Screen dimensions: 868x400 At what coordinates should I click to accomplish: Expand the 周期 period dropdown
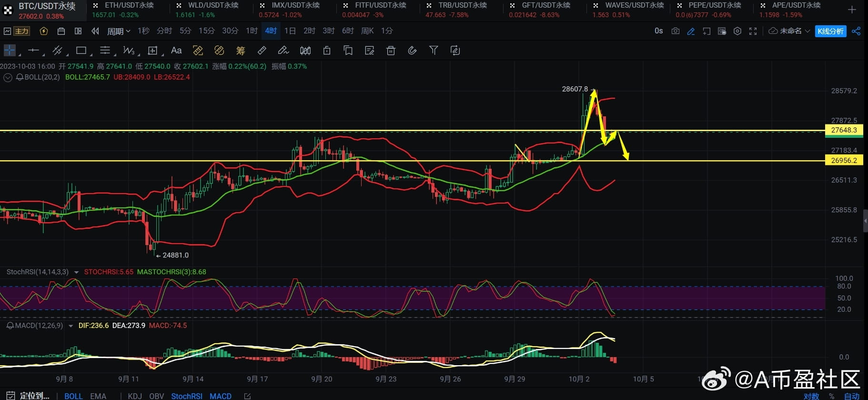(119, 31)
